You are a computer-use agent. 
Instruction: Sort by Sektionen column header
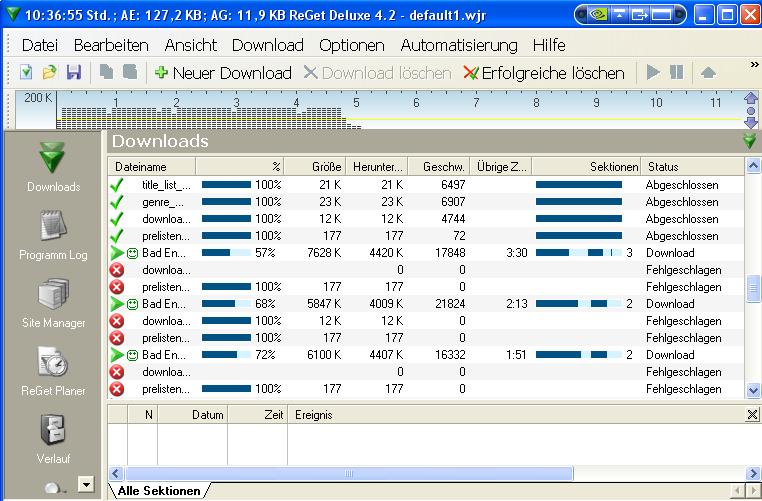[x=587, y=167]
